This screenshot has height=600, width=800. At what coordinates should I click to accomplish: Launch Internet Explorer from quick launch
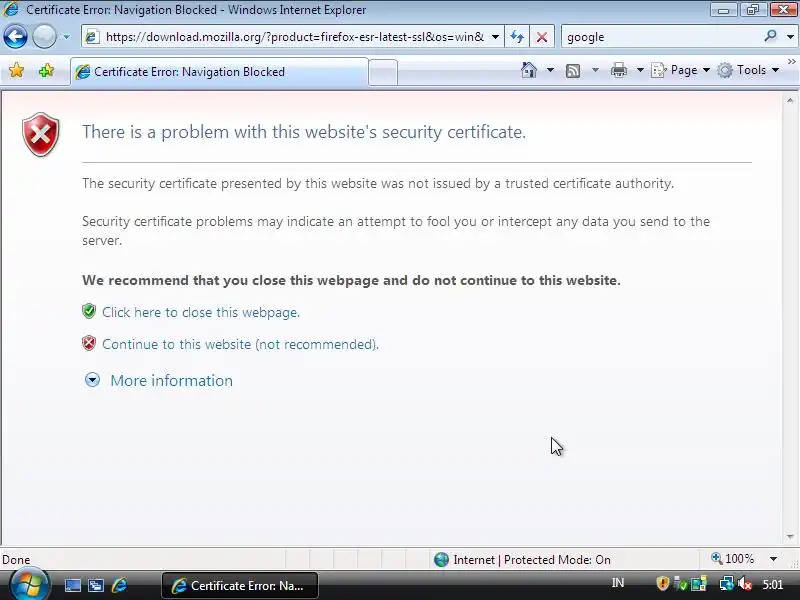(119, 585)
